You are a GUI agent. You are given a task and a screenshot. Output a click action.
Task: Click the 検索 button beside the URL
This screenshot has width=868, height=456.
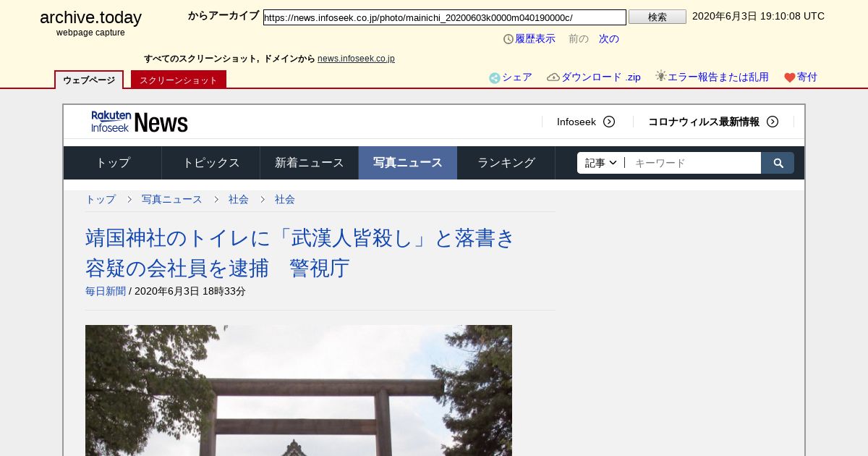coord(658,17)
